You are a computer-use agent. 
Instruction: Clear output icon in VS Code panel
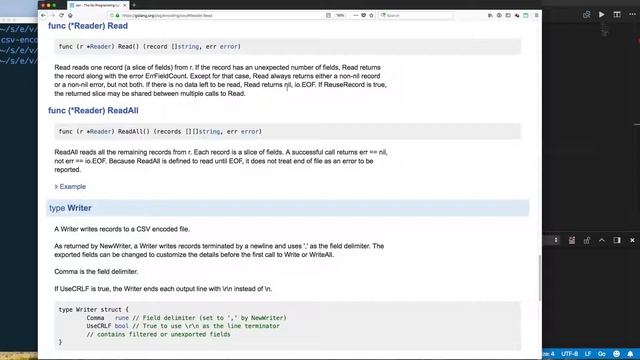pos(571,240)
